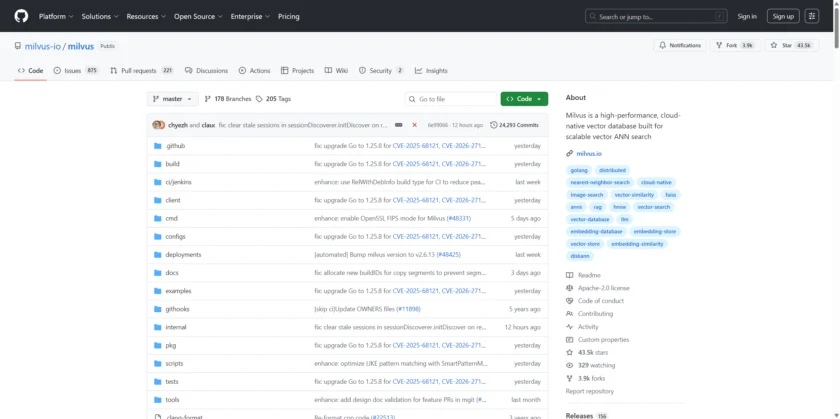The image size is (840, 419).
Task: Open the Platform dropdown menu
Action: 56,17
